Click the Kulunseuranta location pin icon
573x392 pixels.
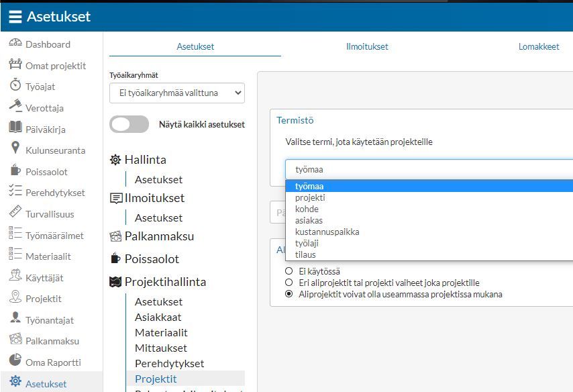coord(15,150)
